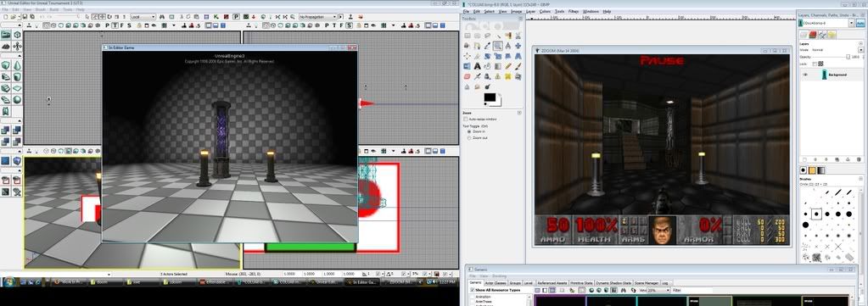Hide the Background layer with eye icon
Screen dimensions: 868x306
click(805, 74)
